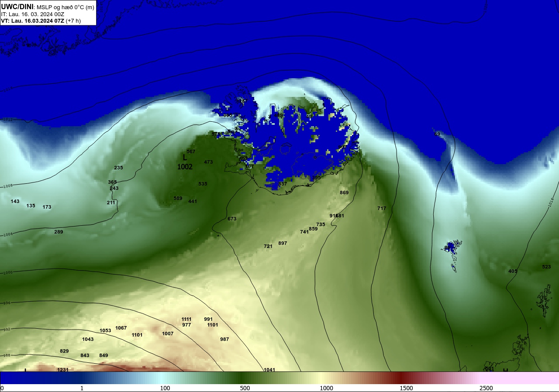Image resolution: width=559 pixels, height=392 pixels.
Task: Click the height value '405'
Action: [x=513, y=271]
